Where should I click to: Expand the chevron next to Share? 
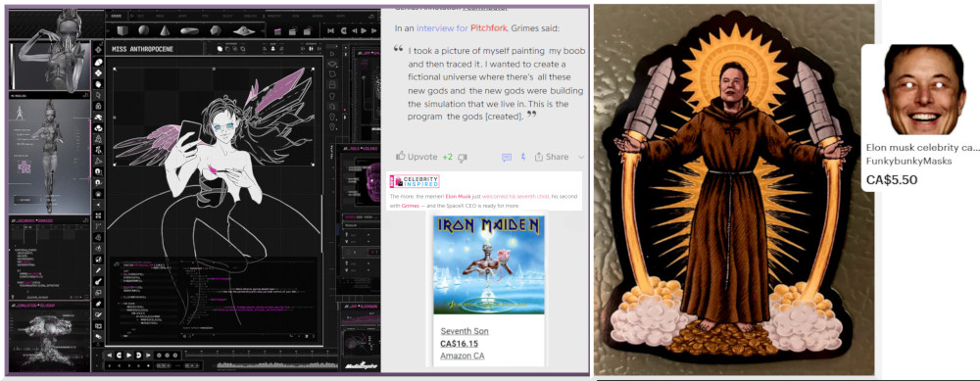581,157
